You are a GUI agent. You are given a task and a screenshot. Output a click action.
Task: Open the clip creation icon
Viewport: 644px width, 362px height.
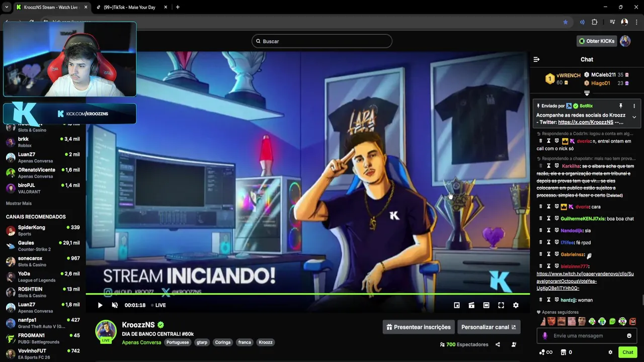click(471, 305)
